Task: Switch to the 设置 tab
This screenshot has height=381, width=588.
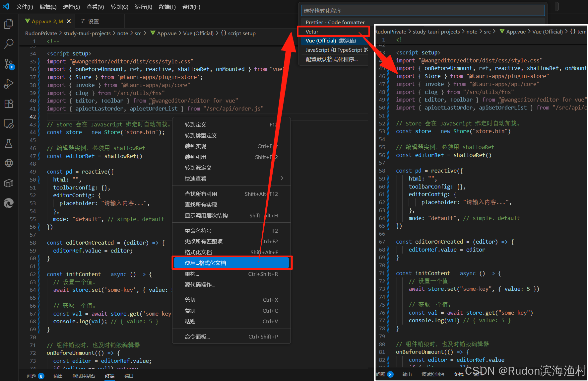Action: pyautogui.click(x=90, y=21)
